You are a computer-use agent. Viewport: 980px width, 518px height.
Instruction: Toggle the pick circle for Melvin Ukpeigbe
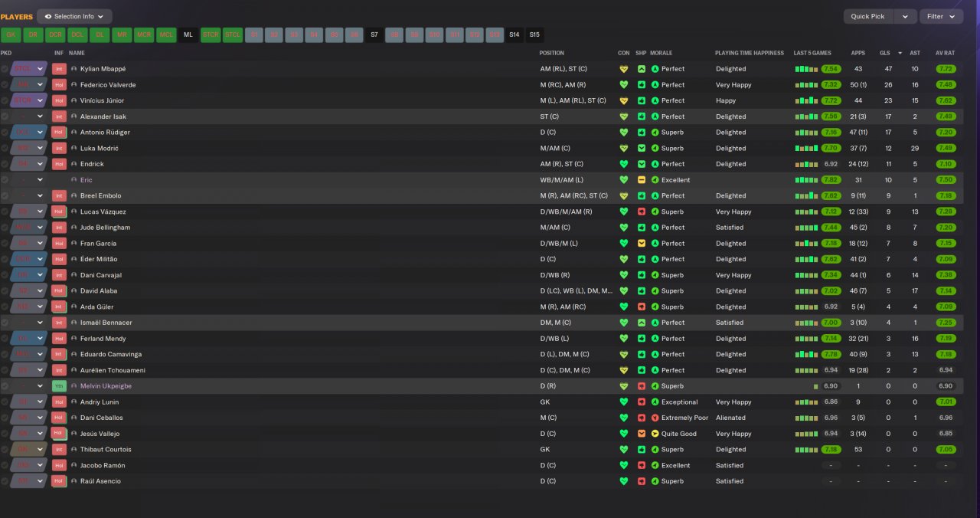[x=5, y=386]
